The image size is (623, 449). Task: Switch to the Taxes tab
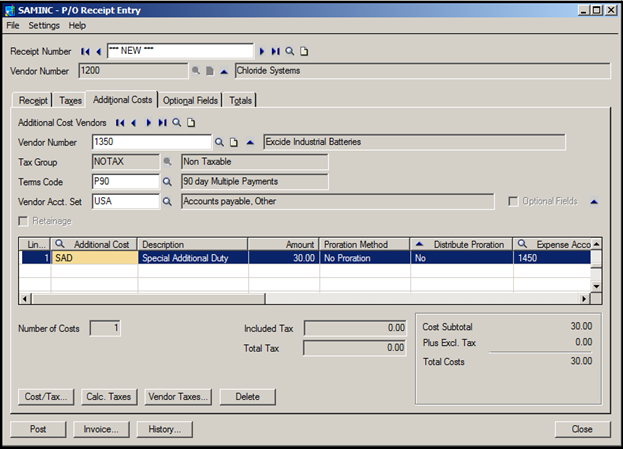[x=70, y=100]
